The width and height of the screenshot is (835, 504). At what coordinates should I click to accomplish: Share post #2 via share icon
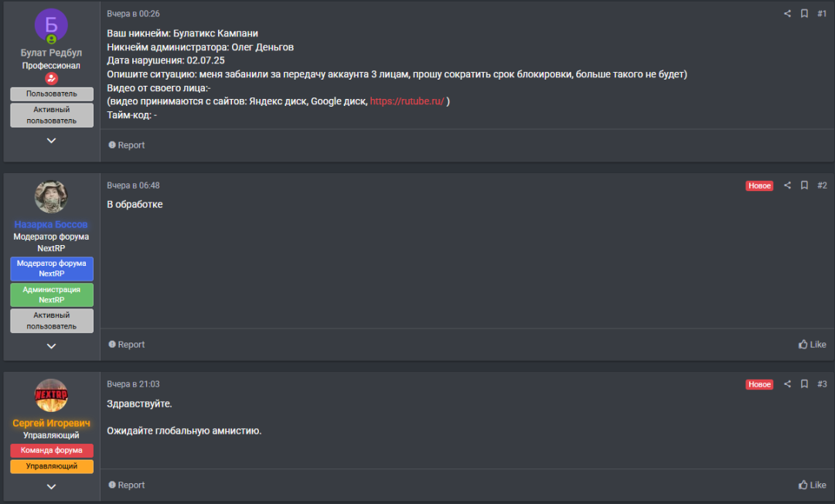[787, 186]
